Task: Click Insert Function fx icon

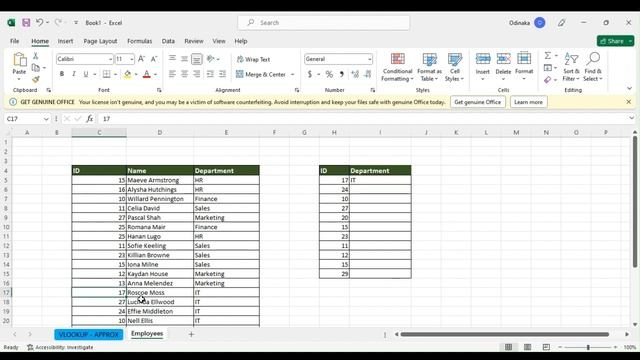Action: pyautogui.click(x=89, y=119)
